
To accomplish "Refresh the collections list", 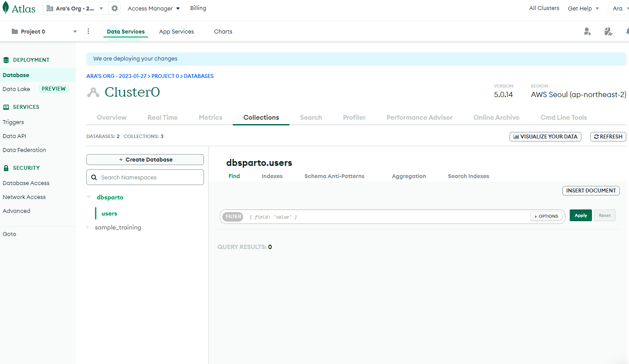I will 608,137.
